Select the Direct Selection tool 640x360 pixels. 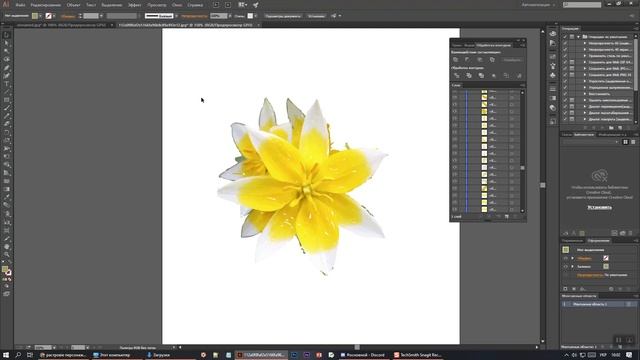[x=7, y=43]
